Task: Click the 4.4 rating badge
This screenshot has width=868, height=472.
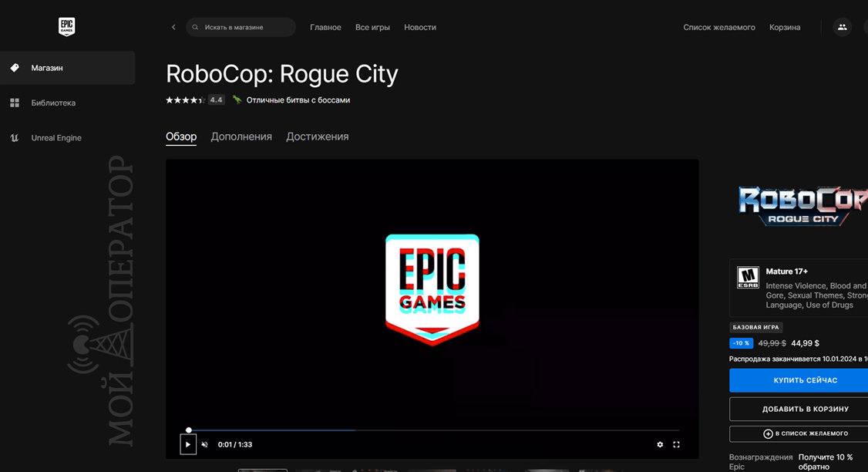Action: 216,100
